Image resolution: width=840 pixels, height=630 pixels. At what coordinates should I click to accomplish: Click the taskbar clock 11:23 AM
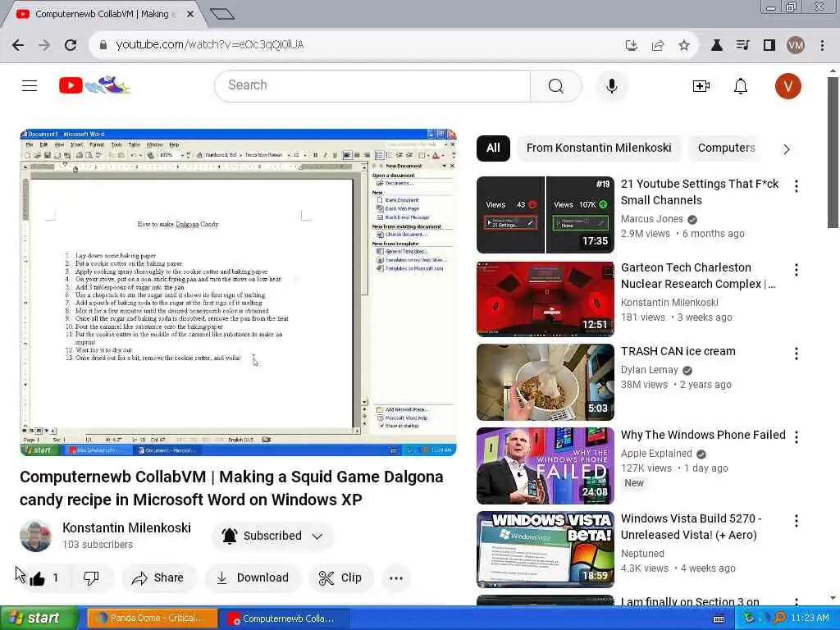(x=810, y=618)
